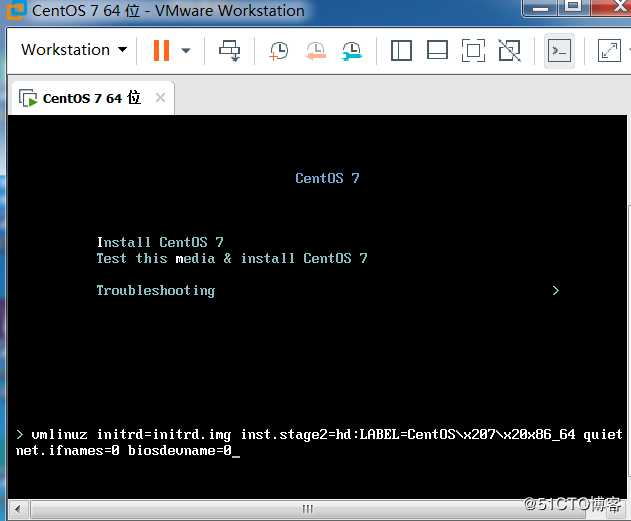Maximize the VMware Workstation window
The height and width of the screenshot is (521, 631).
tap(573, 7)
